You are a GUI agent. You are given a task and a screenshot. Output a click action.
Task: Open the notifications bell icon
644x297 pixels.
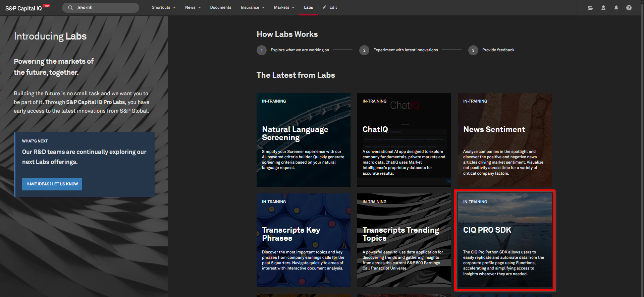click(x=616, y=8)
